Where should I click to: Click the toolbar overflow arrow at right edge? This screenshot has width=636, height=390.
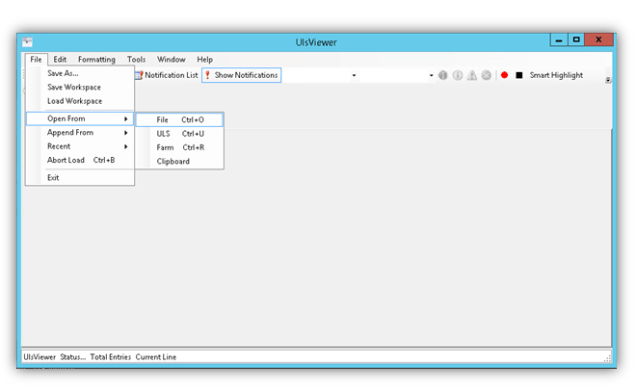click(x=608, y=80)
